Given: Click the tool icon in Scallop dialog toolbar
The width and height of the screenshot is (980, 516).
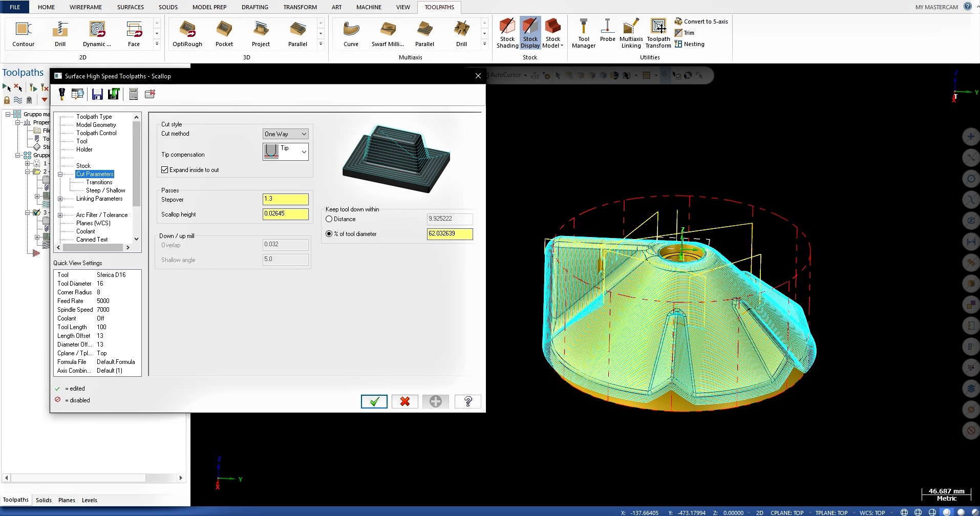Looking at the screenshot, I should [x=62, y=94].
